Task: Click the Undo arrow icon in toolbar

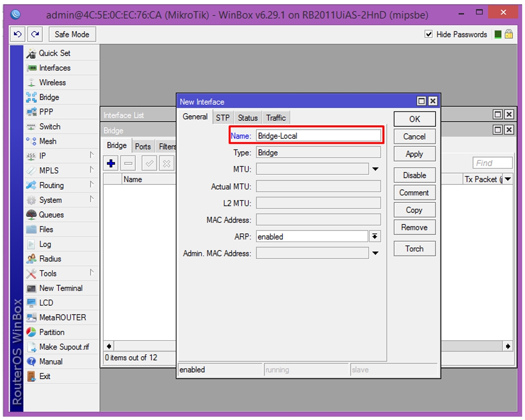Action: click(18, 34)
